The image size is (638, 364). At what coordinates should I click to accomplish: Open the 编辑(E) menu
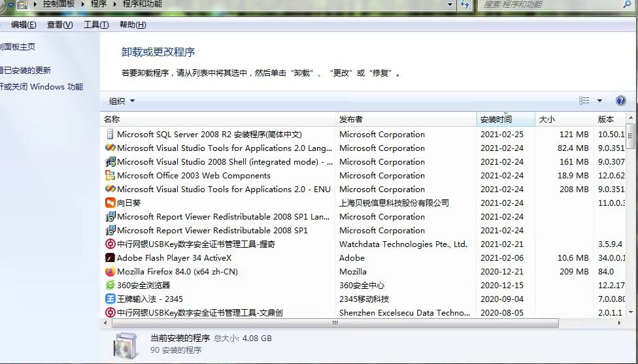click(24, 25)
